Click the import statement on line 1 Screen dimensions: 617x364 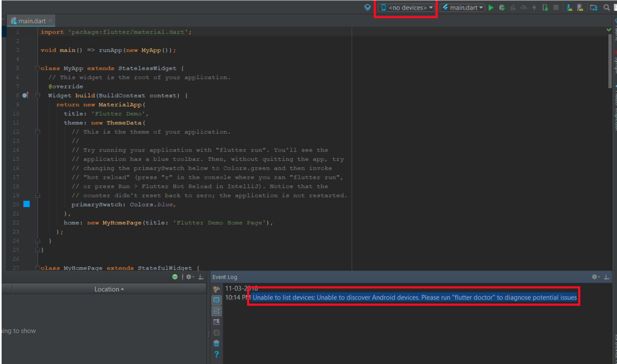116,32
